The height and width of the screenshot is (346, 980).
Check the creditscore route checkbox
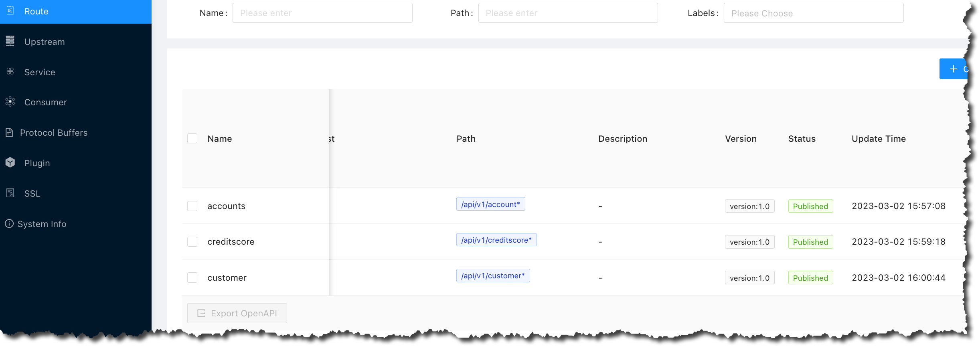[192, 242]
